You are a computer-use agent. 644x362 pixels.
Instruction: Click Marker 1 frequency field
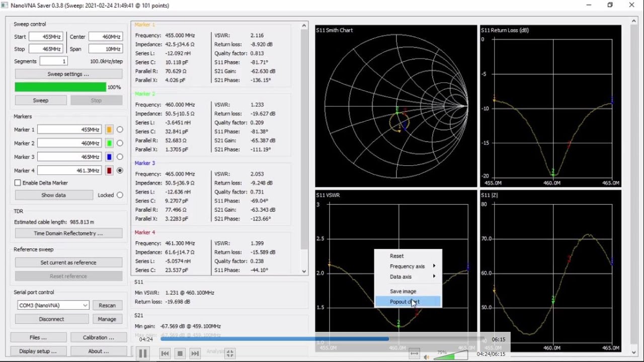[69, 130]
